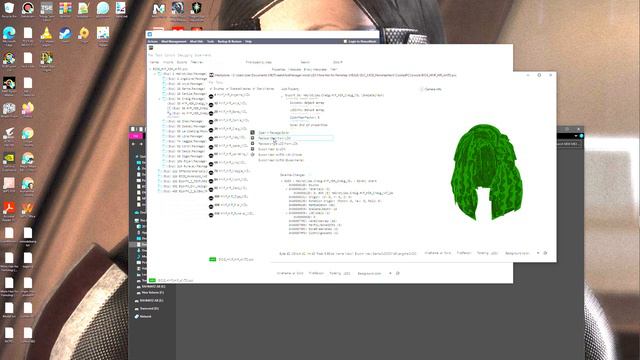Collapse the root node in the binary interpreter tree

coord(281,181)
